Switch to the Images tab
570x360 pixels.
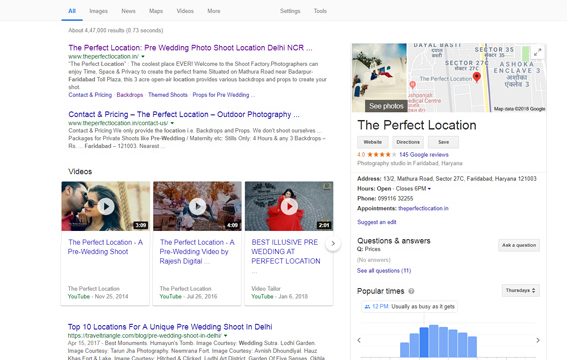(x=99, y=11)
